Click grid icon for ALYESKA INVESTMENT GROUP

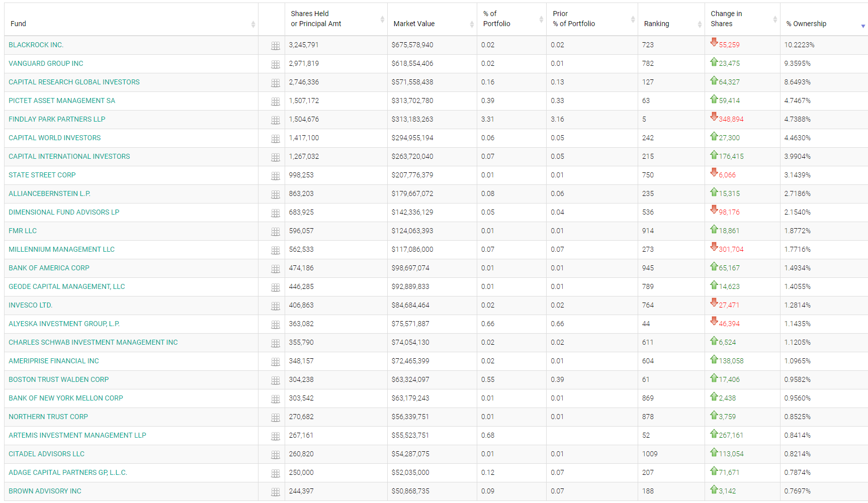click(x=276, y=325)
